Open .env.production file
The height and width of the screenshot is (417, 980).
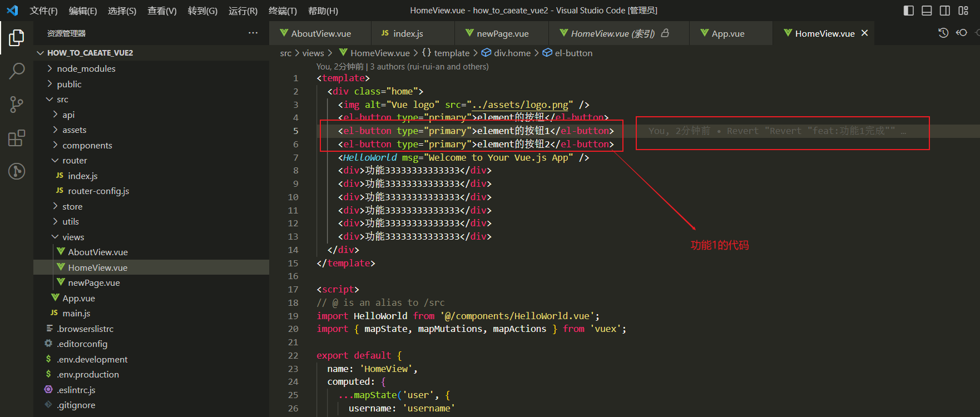click(151, 374)
